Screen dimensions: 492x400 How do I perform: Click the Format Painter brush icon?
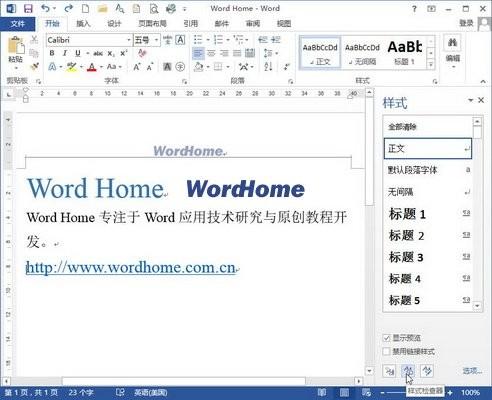point(34,67)
